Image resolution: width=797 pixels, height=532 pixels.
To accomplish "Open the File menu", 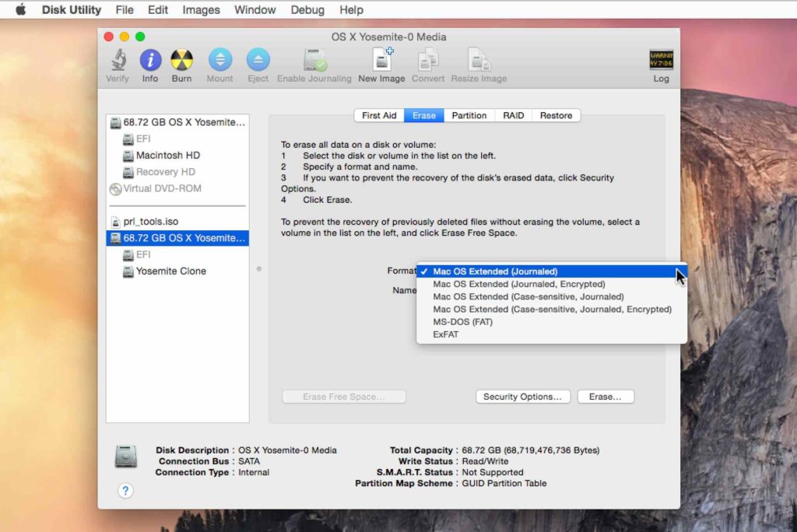I will click(125, 9).
